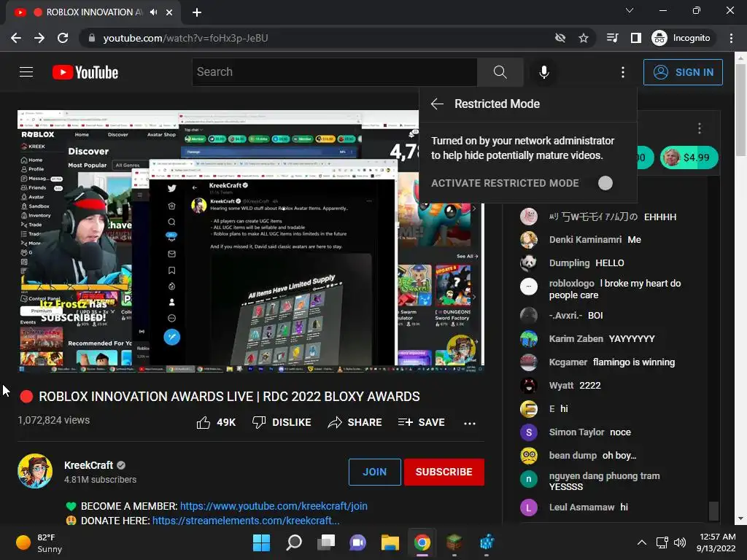Click the $4.99 Super Chat chip
The image size is (747, 560).
tap(689, 157)
